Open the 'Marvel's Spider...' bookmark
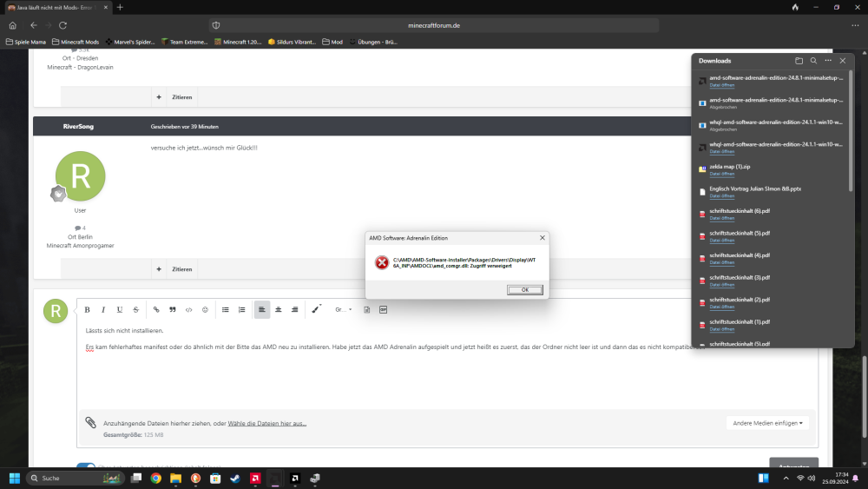 [130, 42]
